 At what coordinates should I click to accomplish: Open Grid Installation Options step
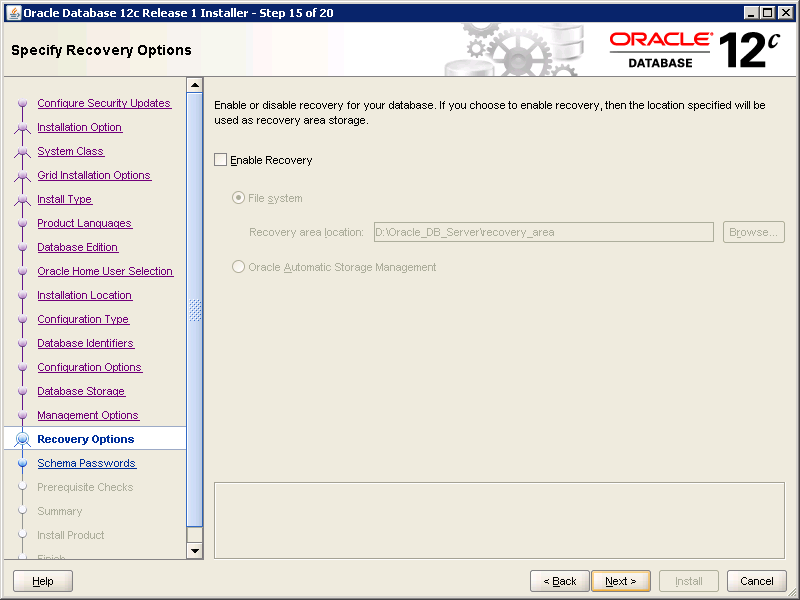point(94,175)
